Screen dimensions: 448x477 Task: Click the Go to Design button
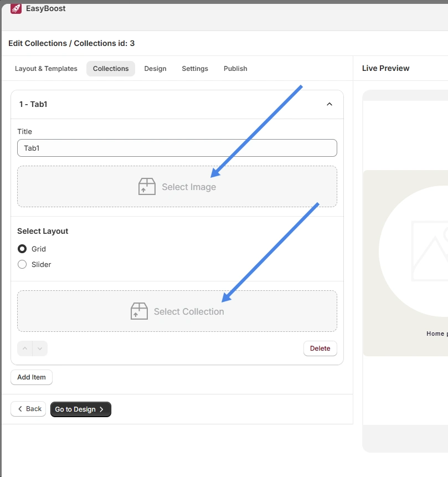pyautogui.click(x=81, y=409)
